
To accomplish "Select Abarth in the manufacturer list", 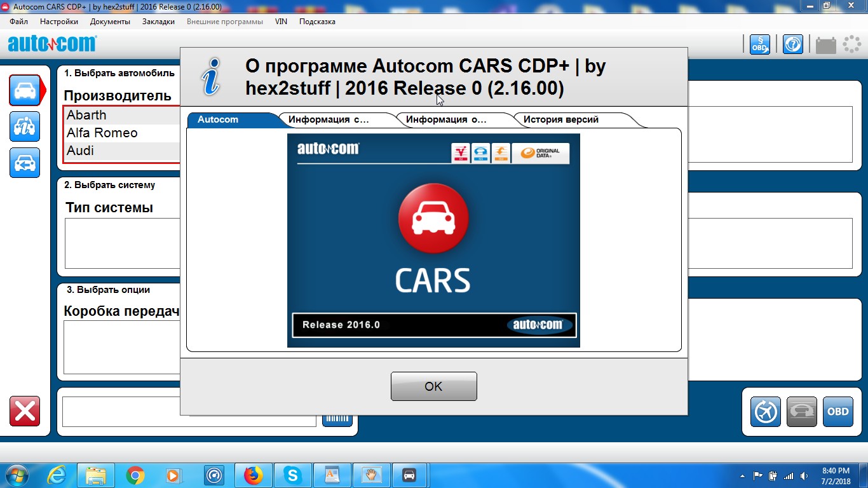I will click(122, 115).
